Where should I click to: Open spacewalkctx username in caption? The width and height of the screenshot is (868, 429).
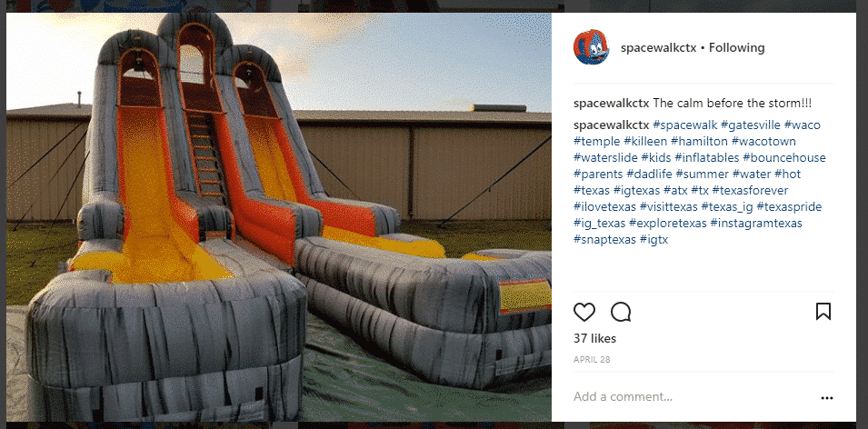click(611, 103)
